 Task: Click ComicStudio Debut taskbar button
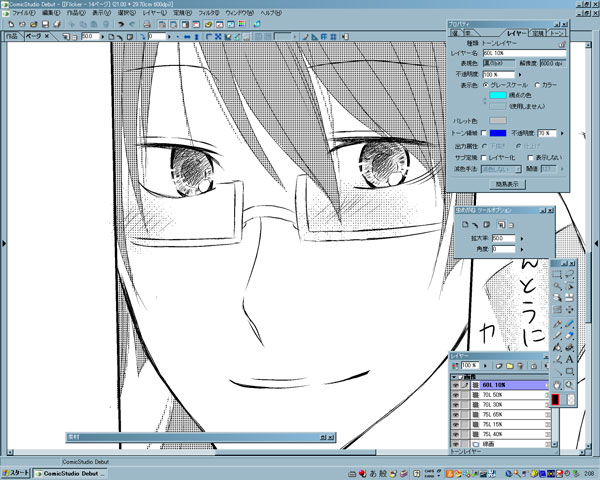point(69,473)
